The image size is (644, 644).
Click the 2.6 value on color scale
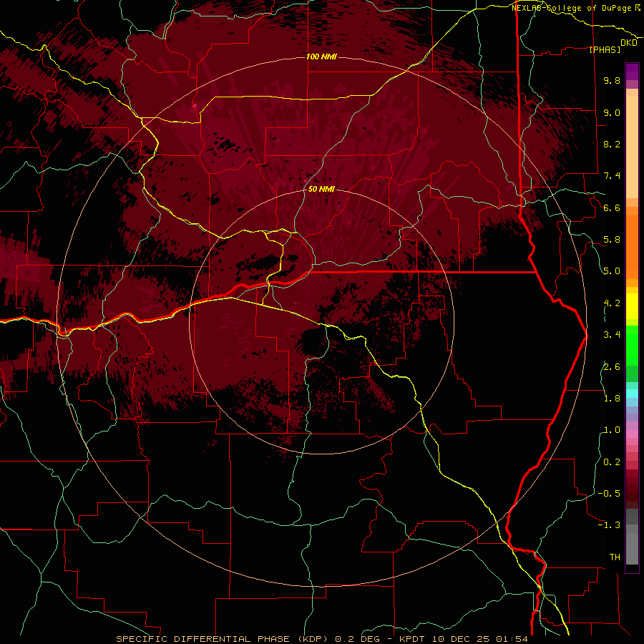point(612,366)
